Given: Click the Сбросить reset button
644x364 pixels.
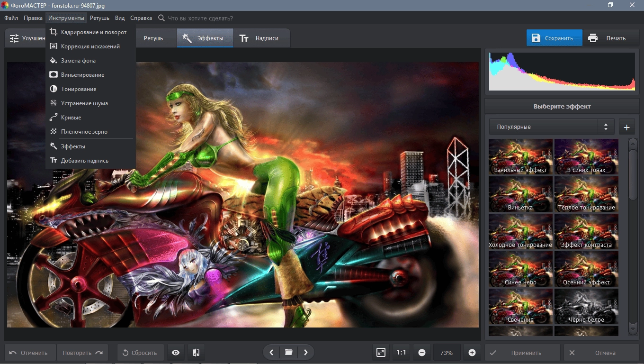Looking at the screenshot, I should click(x=140, y=353).
